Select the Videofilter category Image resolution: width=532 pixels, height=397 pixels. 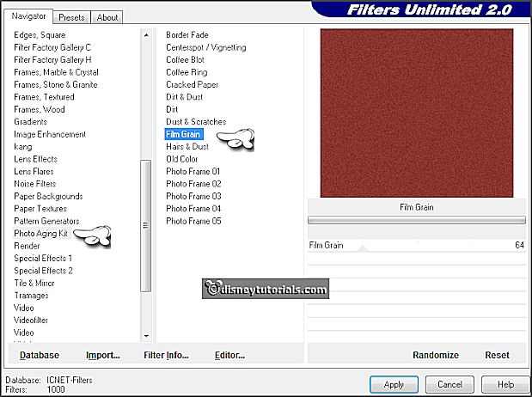coord(31,321)
